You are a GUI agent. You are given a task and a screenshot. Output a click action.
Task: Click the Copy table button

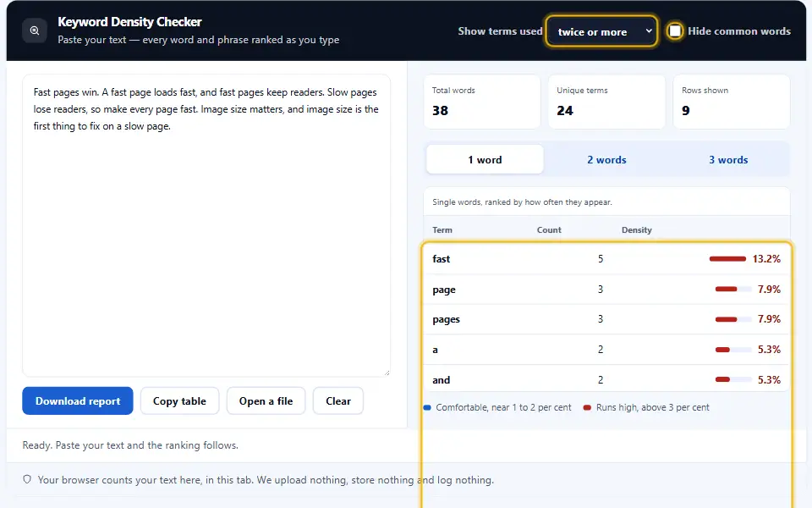[x=179, y=400]
